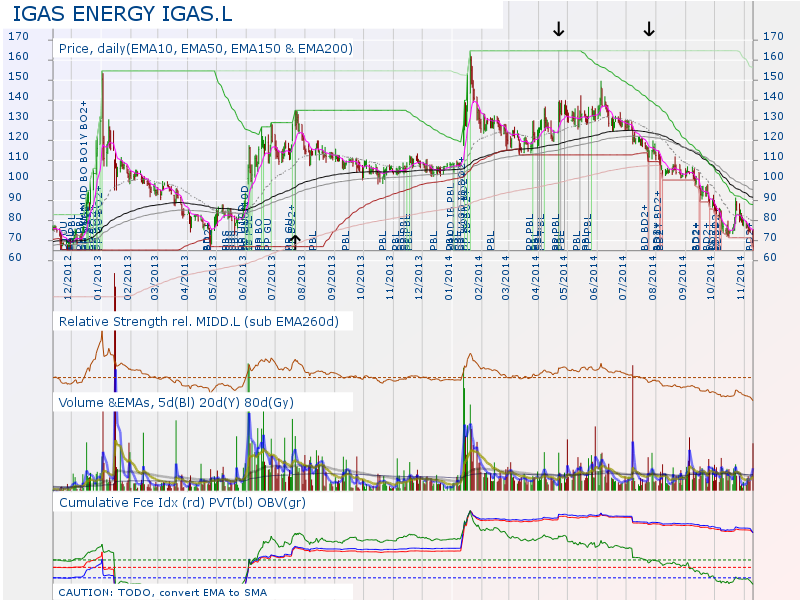Click the 60 value on the left price axis

click(15, 257)
